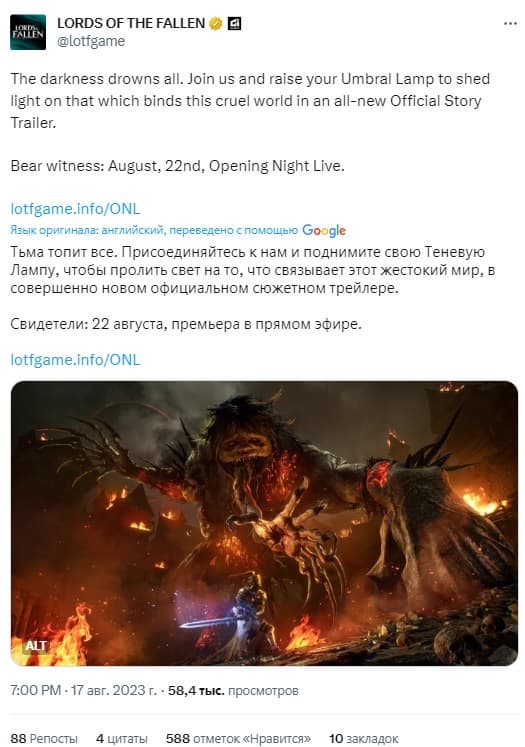The width and height of the screenshot is (525, 747).
Task: Open the 4 цитаты list
Action: coord(121,738)
